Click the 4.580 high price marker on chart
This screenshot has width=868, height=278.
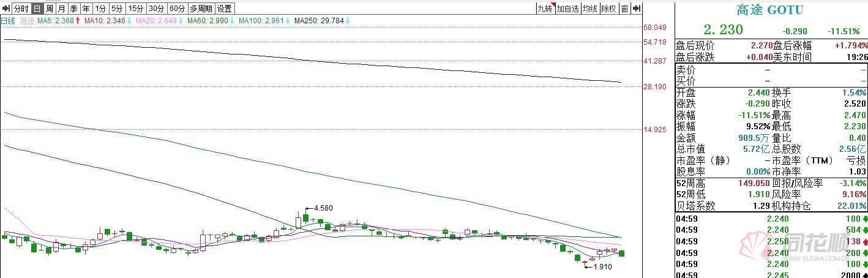(323, 208)
